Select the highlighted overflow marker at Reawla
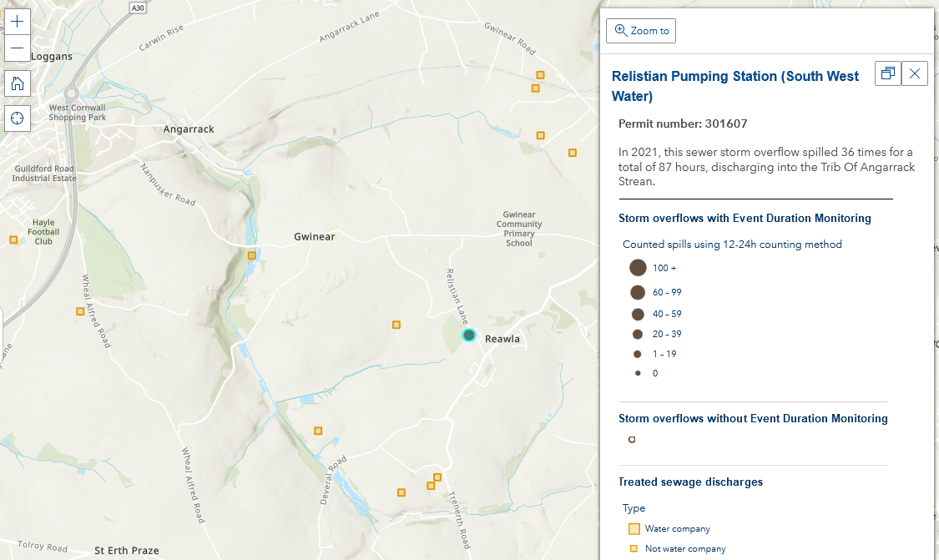The width and height of the screenshot is (939, 560). 469,335
